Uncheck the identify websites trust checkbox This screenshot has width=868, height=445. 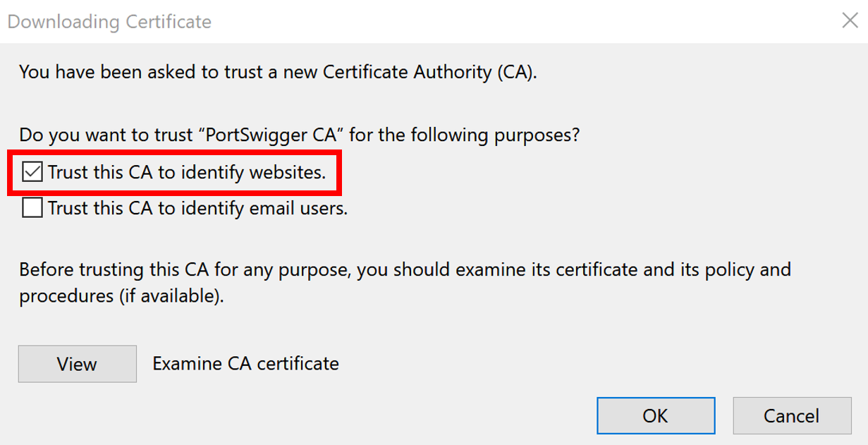pyautogui.click(x=32, y=172)
